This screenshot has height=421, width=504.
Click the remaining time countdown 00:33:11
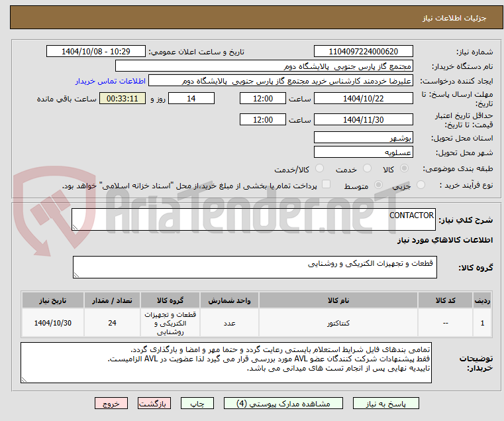click(123, 99)
